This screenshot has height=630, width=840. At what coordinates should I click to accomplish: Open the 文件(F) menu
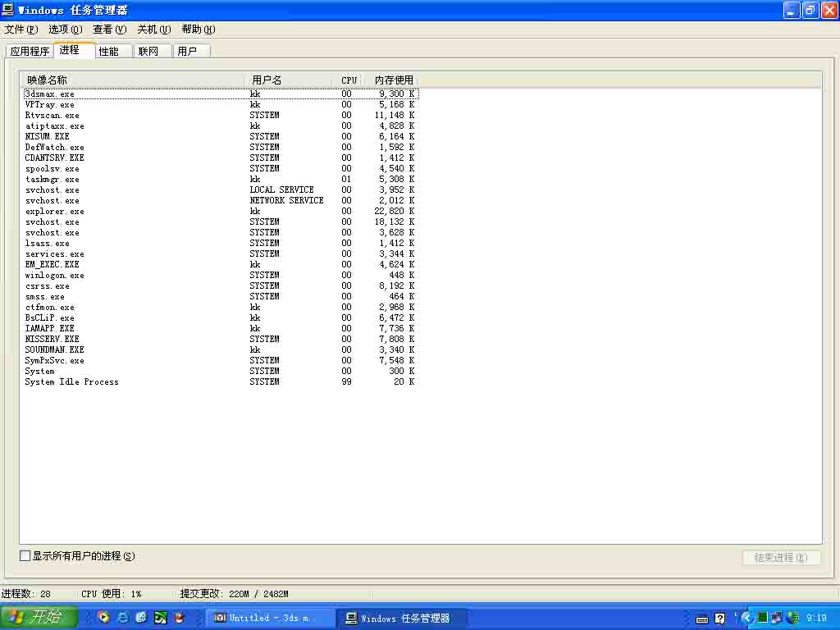pos(21,30)
